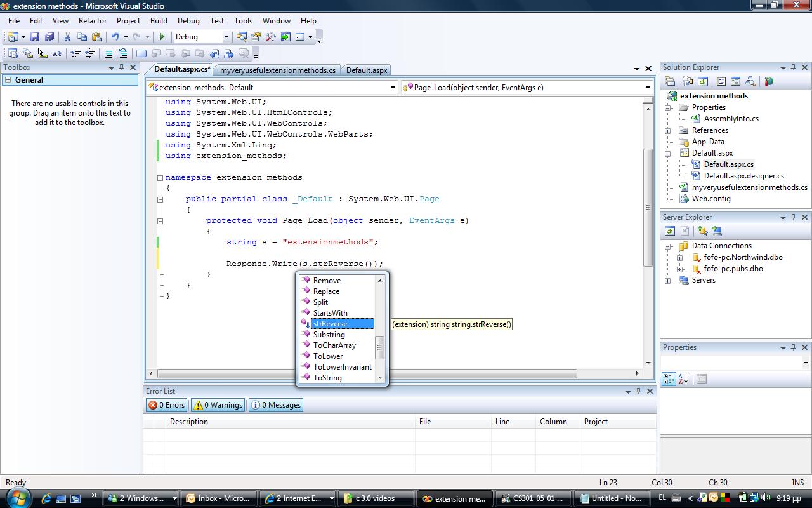This screenshot has width=812, height=508.
Task: Switch to the Default.aspx tab
Action: [366, 70]
